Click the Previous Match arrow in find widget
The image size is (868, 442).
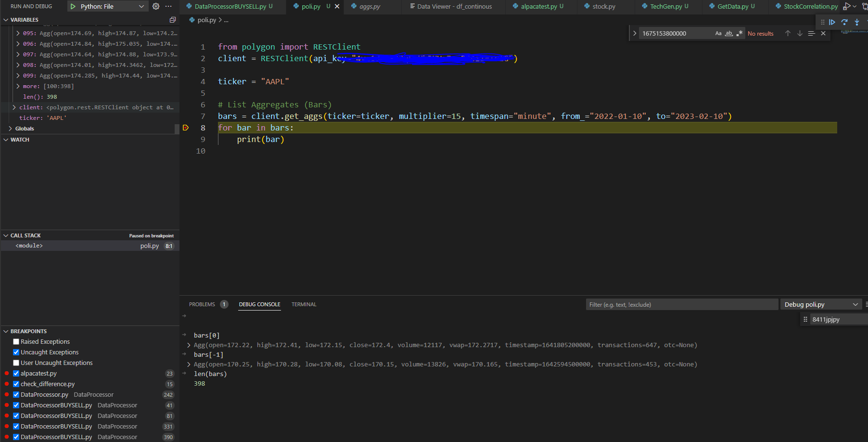tap(788, 33)
